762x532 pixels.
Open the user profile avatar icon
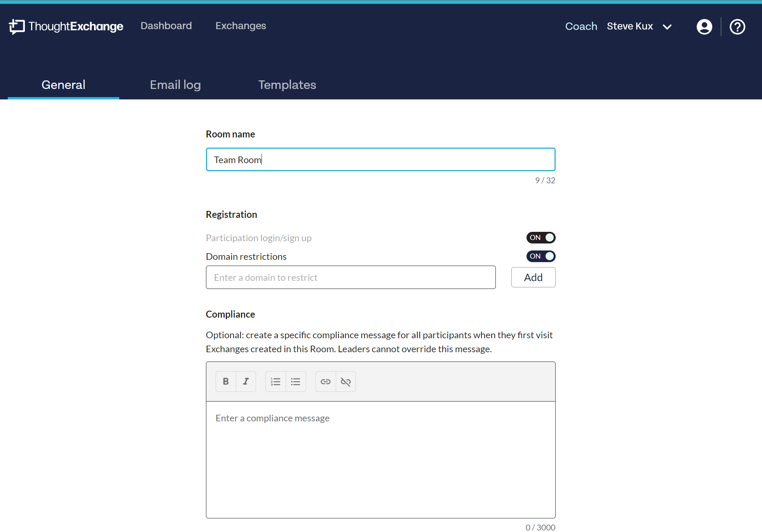[704, 27]
